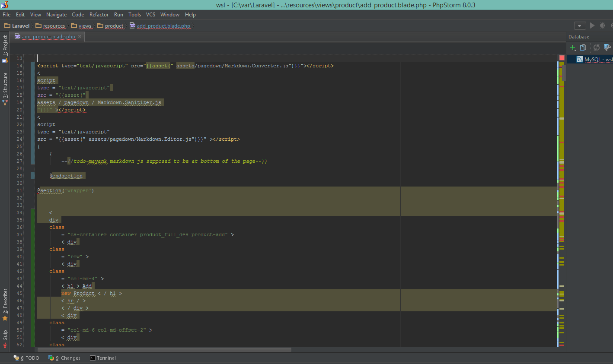Start debugging with the bug icon

[603, 25]
